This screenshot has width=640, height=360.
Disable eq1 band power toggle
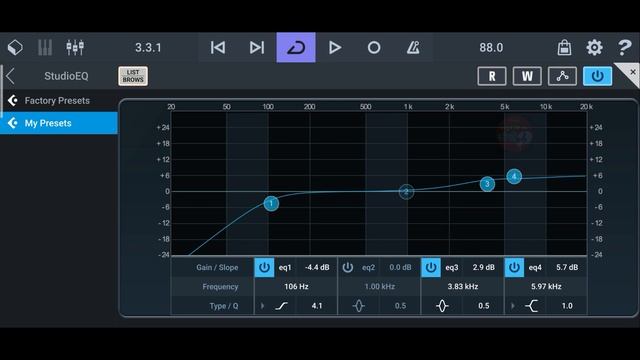click(x=264, y=267)
